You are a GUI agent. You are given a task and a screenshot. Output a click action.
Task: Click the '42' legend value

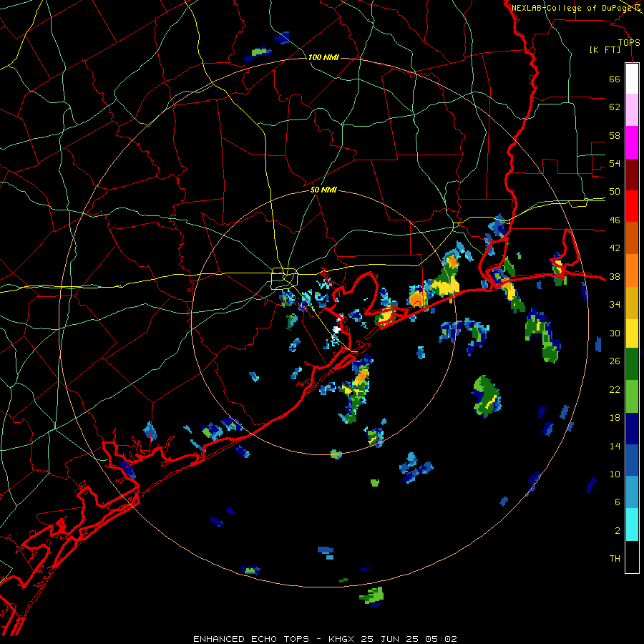tap(615, 248)
